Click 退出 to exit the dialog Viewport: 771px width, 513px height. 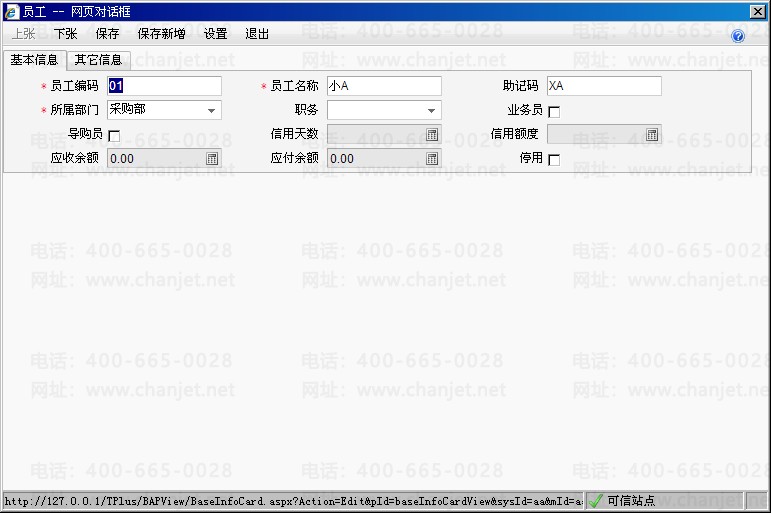(257, 33)
